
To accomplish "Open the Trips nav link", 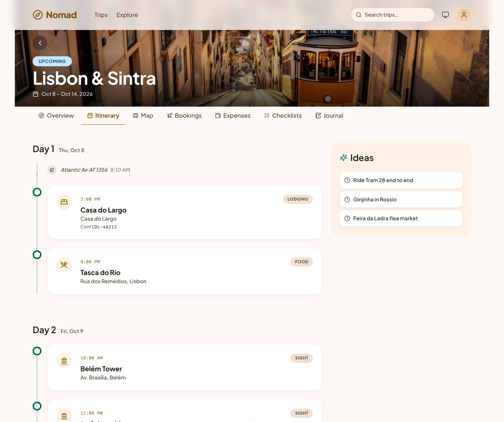I will 101,15.
